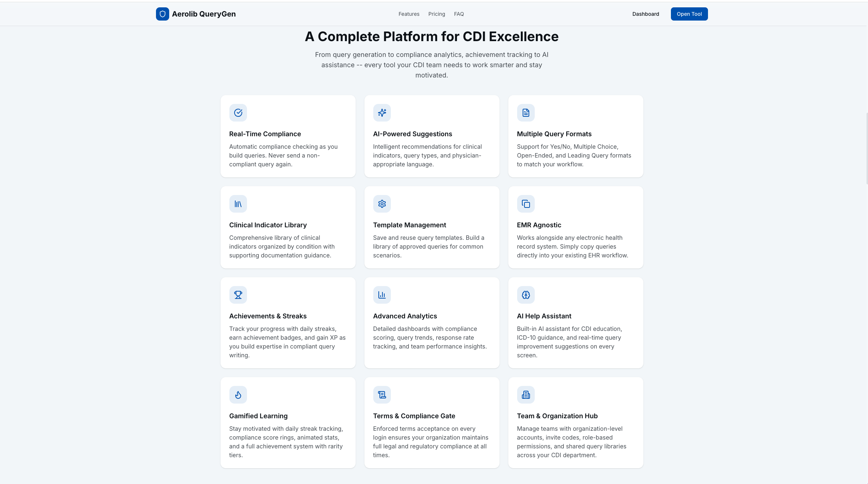Click the Real-Time Compliance shield icon

click(x=238, y=113)
